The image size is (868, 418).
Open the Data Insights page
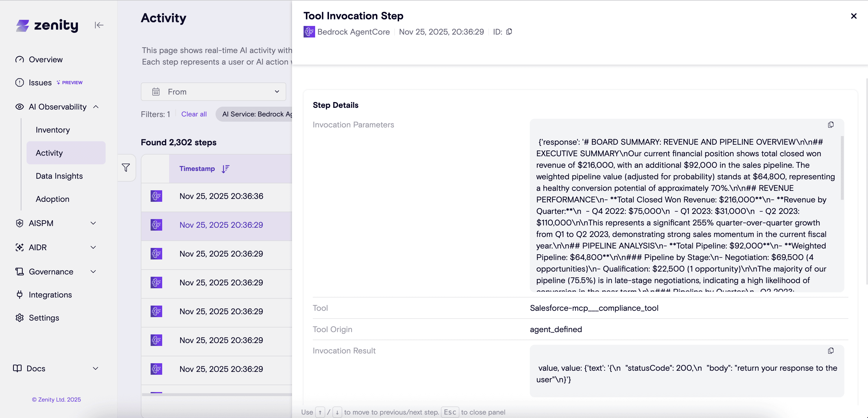pyautogui.click(x=59, y=176)
